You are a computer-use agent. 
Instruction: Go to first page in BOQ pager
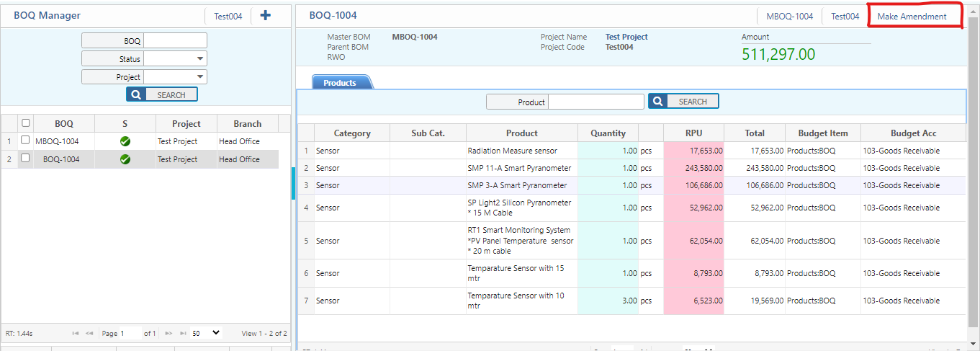click(76, 334)
